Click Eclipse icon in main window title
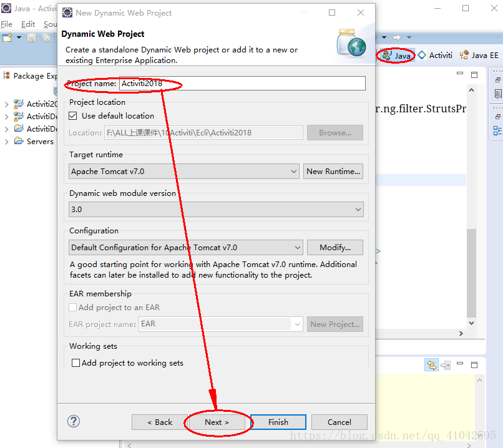This screenshot has width=503, height=448. (x=6, y=8)
